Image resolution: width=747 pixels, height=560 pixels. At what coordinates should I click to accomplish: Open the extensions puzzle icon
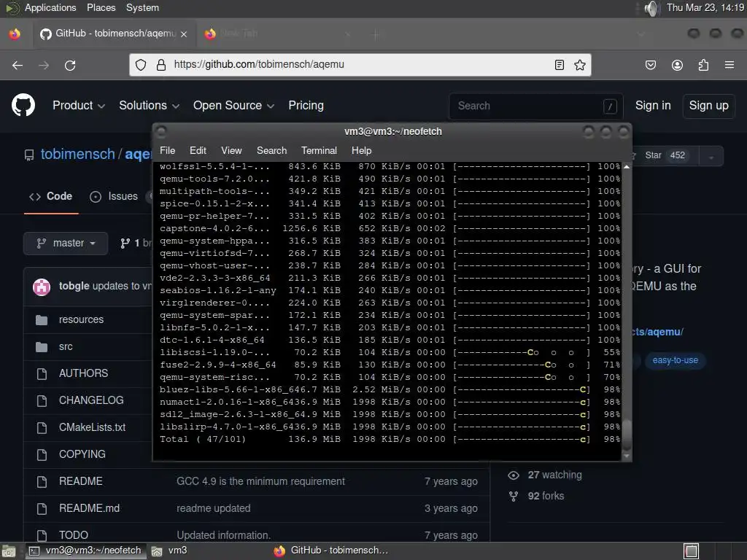[x=703, y=65]
